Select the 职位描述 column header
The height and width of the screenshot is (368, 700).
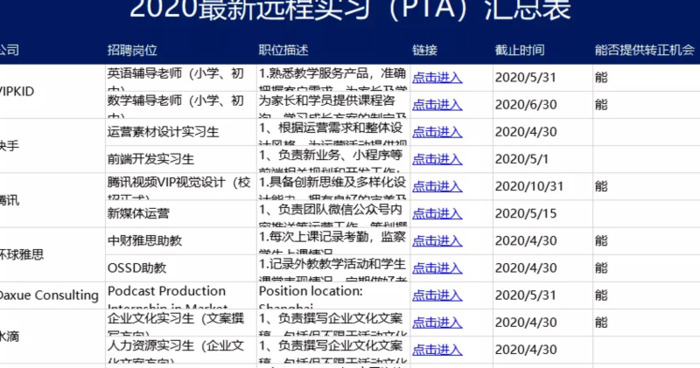pyautogui.click(x=283, y=50)
